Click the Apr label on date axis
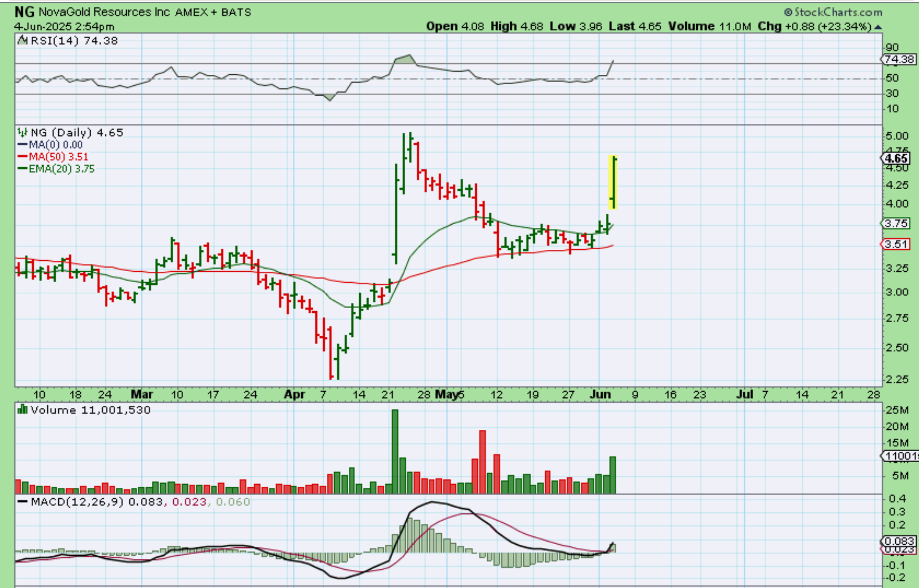The image size is (919, 588). [x=294, y=394]
